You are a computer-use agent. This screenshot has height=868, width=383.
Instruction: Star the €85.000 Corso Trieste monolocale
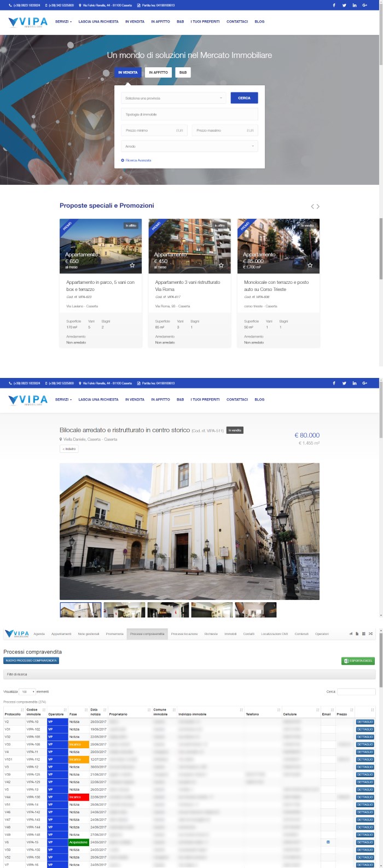pos(310,265)
